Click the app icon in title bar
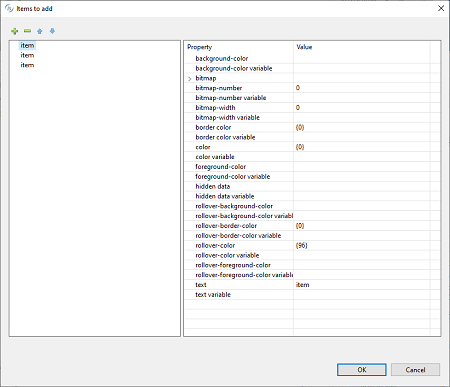 click(9, 8)
